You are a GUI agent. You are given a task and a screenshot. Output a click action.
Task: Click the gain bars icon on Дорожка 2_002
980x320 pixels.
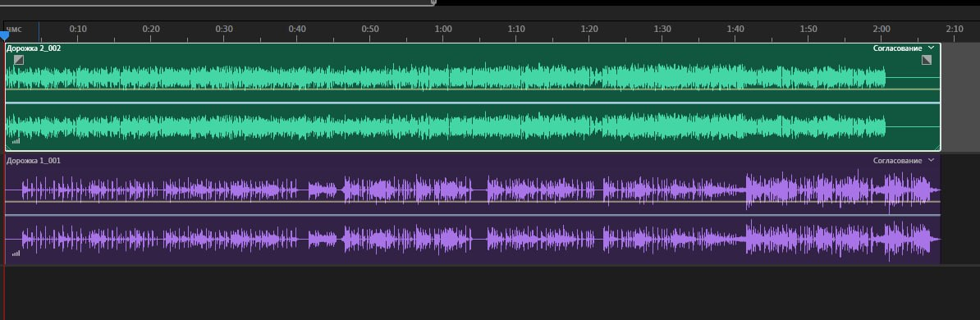coord(16,141)
